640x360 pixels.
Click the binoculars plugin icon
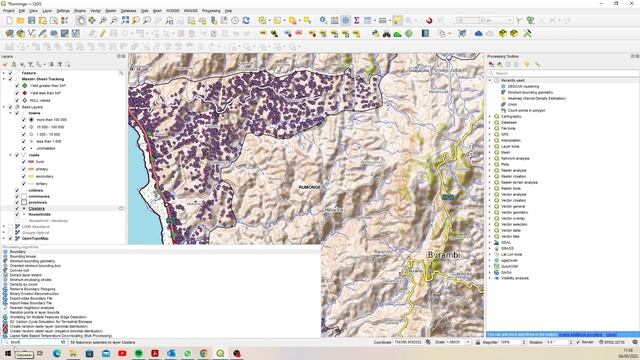(387, 33)
